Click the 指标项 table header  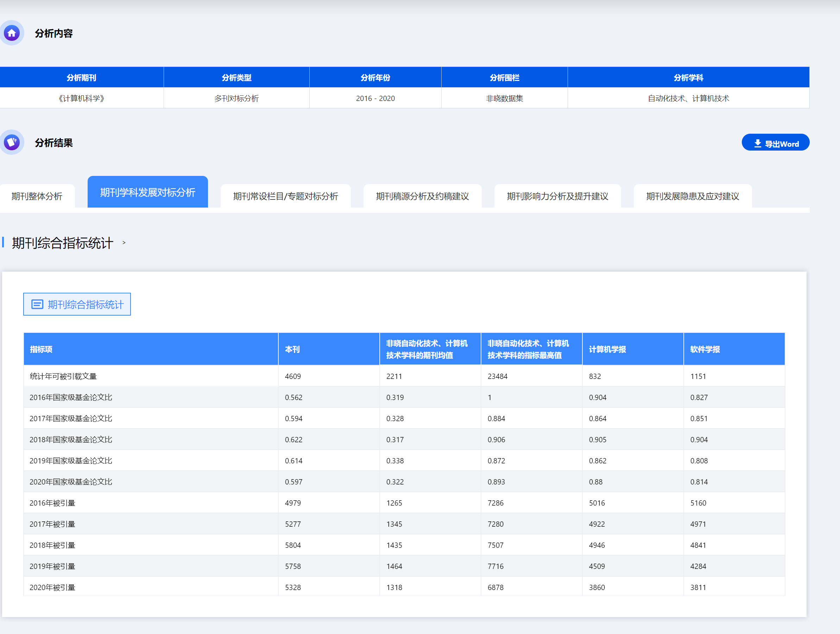coord(151,349)
